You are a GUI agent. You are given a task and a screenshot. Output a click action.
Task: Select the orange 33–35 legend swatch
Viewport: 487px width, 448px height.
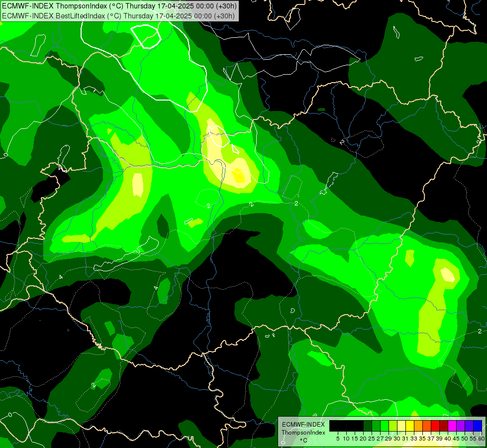coord(418,426)
